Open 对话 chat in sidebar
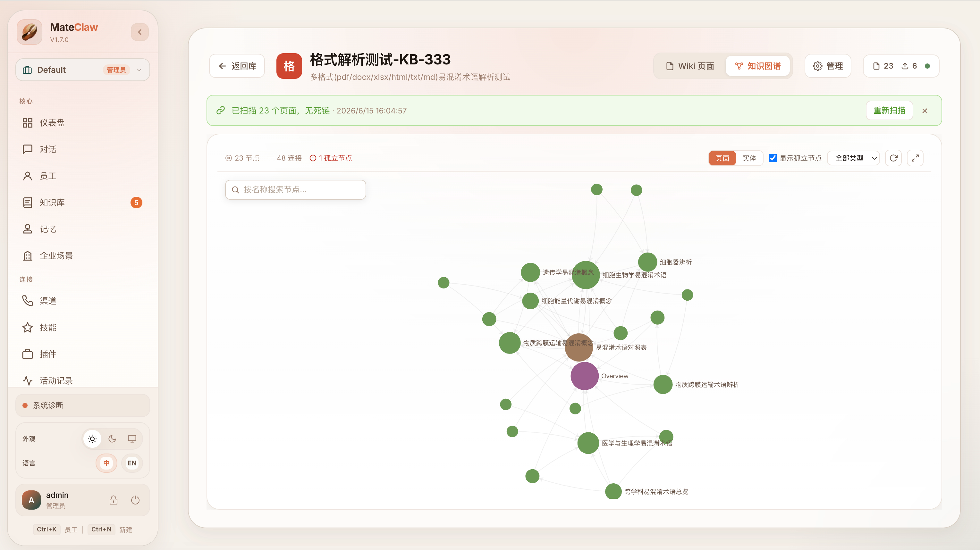980x550 pixels. point(82,149)
